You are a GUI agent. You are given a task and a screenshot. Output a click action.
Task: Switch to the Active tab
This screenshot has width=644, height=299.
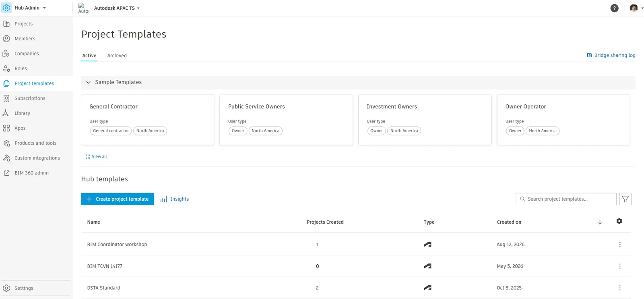point(89,56)
